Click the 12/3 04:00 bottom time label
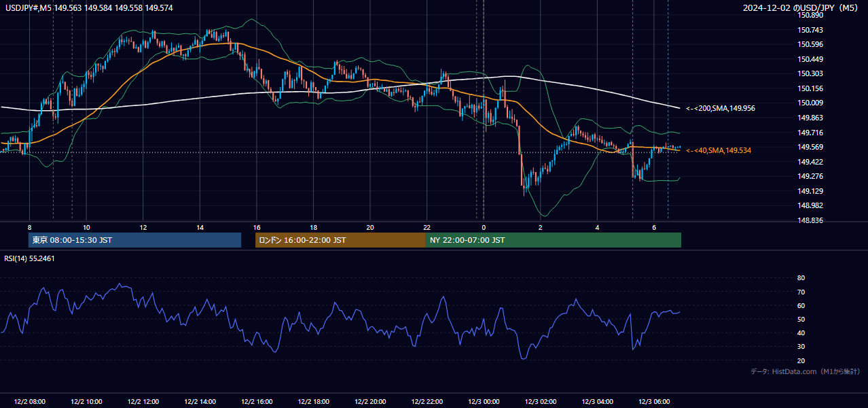868x408 pixels. point(598,401)
